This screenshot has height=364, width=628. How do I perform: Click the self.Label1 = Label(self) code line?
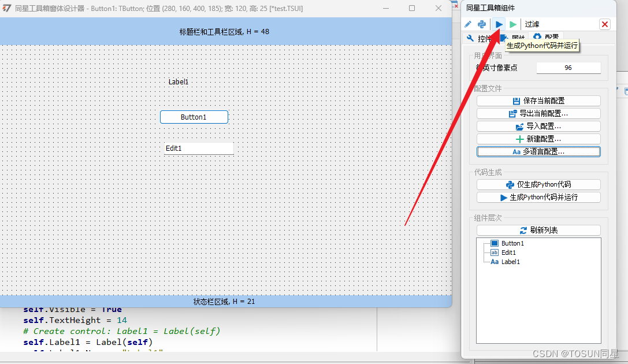(x=88, y=343)
